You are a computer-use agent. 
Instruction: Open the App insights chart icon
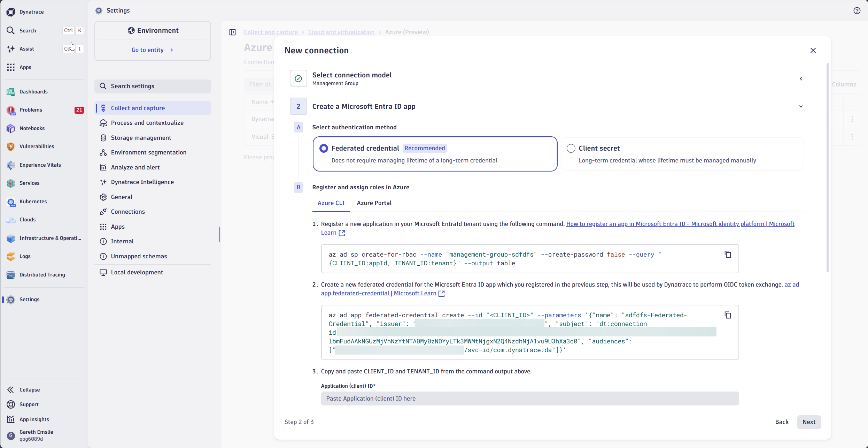pyautogui.click(x=11, y=419)
